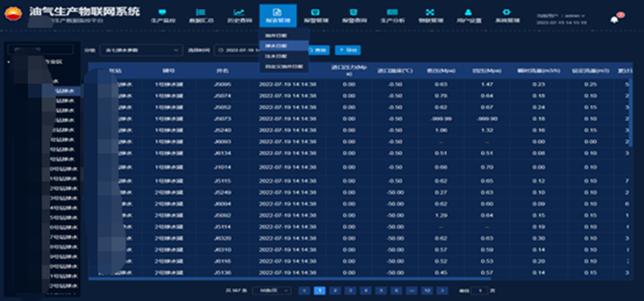The height and width of the screenshot is (301, 644).
Task: Open the 系统管理 gear icon in navigation
Action: tap(507, 13)
